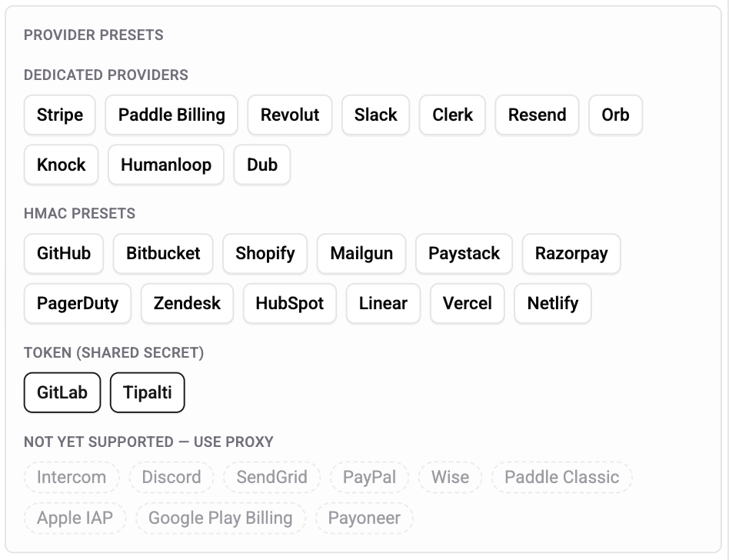Viewport: 729px width, 560px height.
Task: Select the GitHub HMAC preset
Action: coord(63,253)
